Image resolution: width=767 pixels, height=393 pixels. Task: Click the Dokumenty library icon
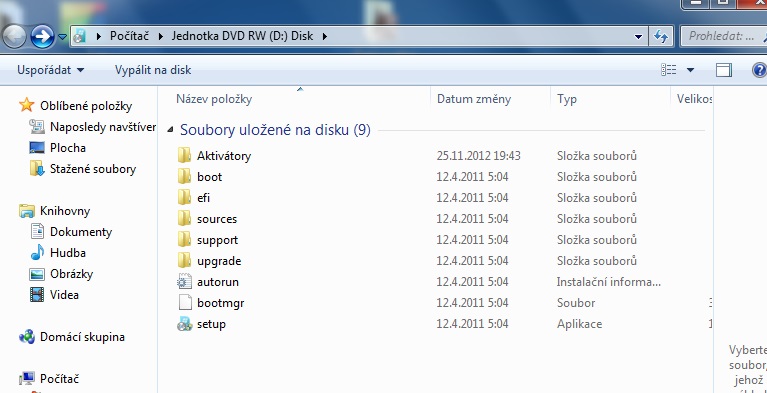37,231
